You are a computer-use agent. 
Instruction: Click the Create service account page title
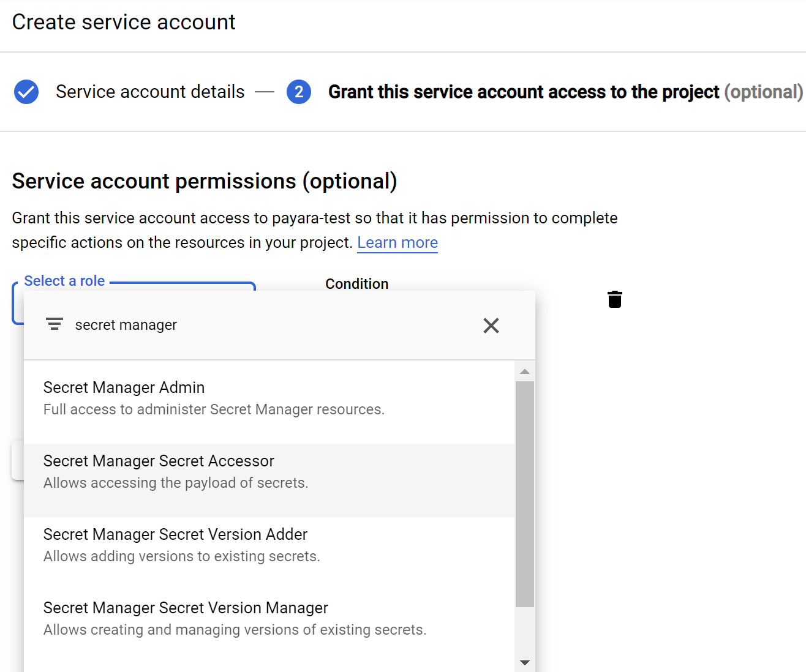pyautogui.click(x=124, y=22)
